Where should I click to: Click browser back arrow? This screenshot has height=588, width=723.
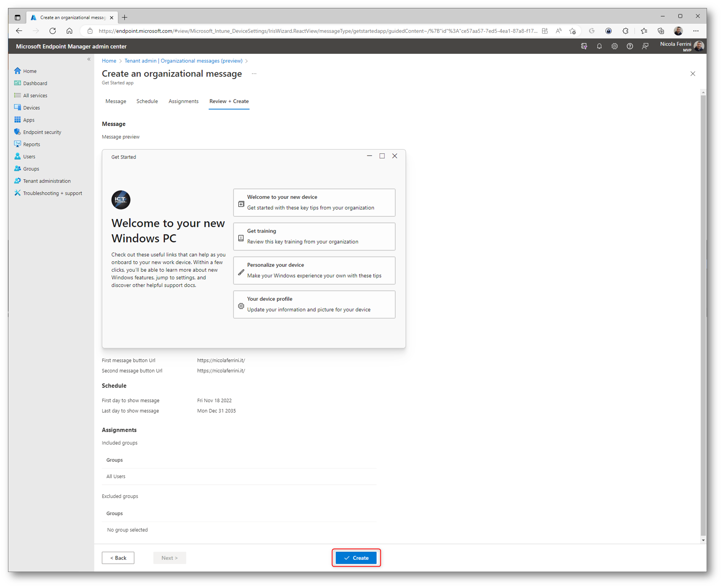[19, 31]
